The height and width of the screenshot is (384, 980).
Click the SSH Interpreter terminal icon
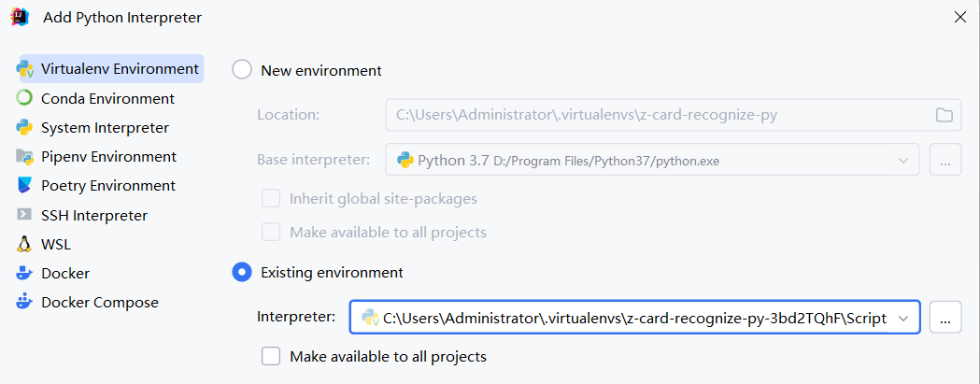click(x=24, y=215)
